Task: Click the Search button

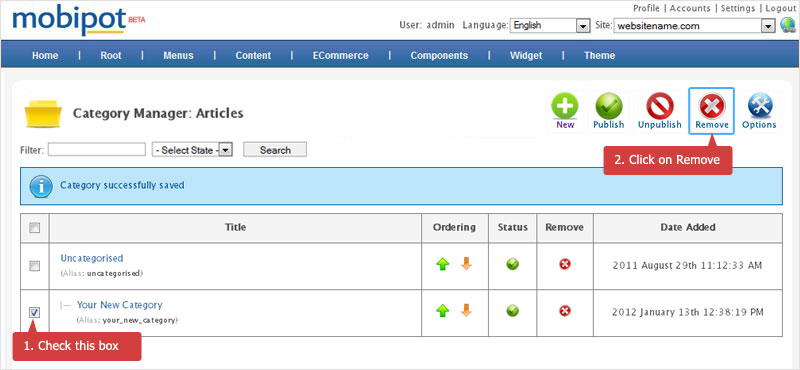Action: (x=275, y=150)
